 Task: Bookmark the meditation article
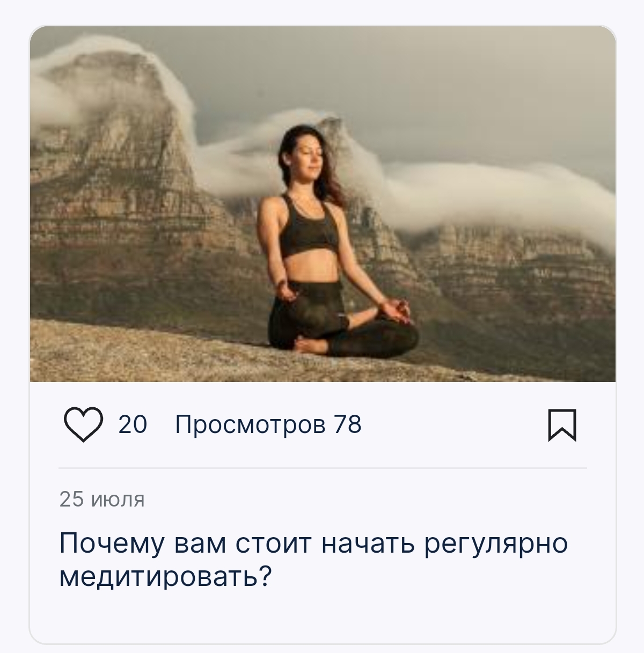562,425
